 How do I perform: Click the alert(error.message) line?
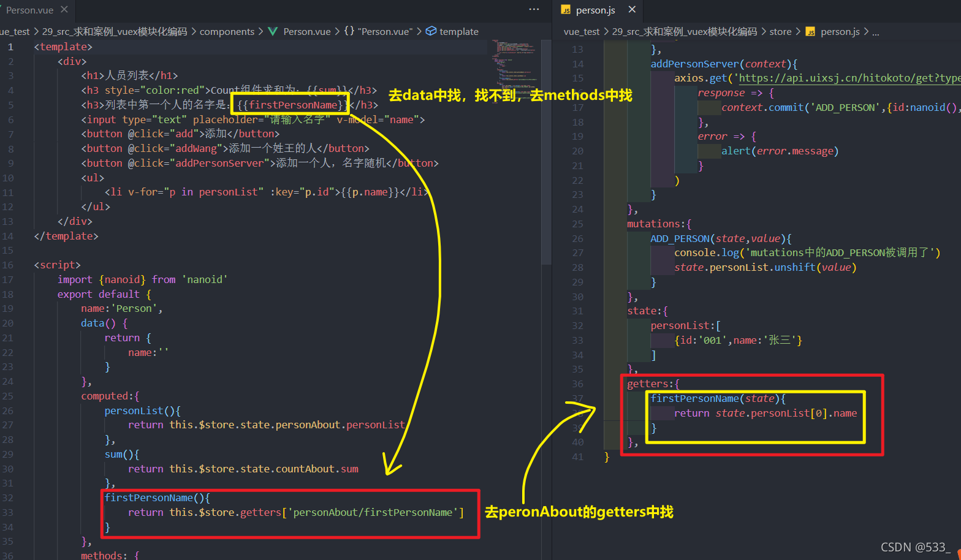click(x=780, y=151)
